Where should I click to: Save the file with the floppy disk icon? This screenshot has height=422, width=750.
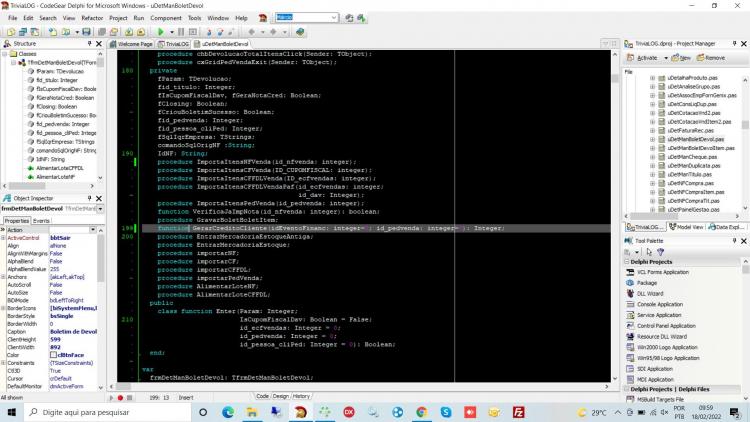[86, 32]
